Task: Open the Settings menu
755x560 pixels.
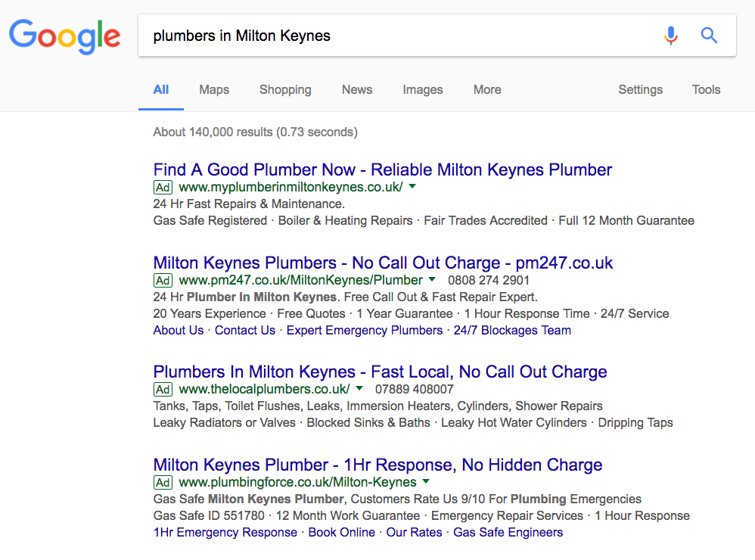Action: 640,89
